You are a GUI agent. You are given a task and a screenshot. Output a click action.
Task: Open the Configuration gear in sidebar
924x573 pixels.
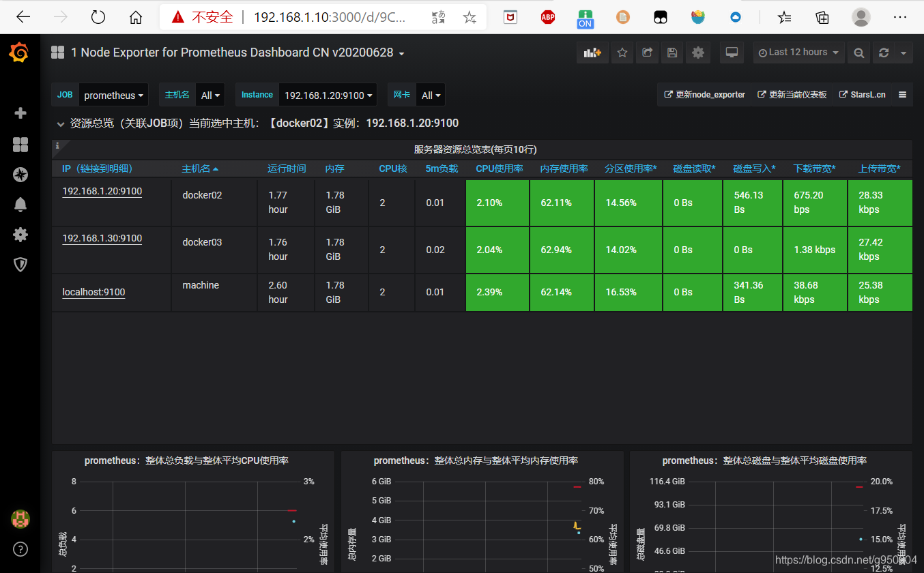point(20,235)
